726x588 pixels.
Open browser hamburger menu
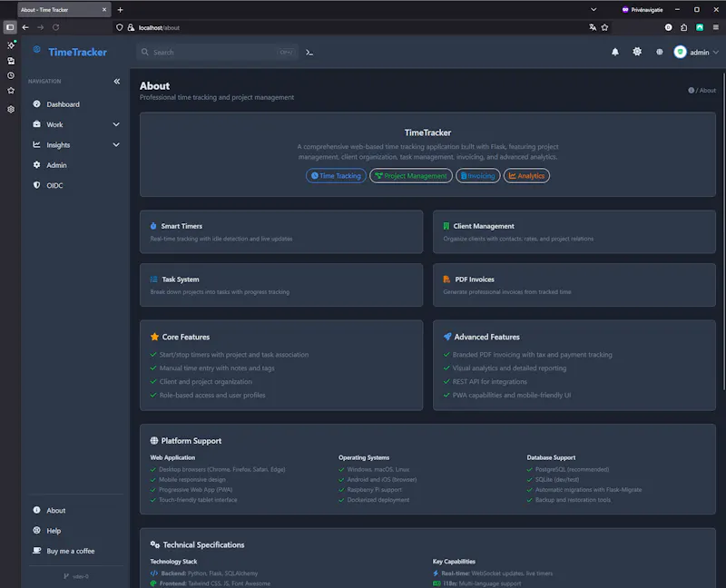715,27
